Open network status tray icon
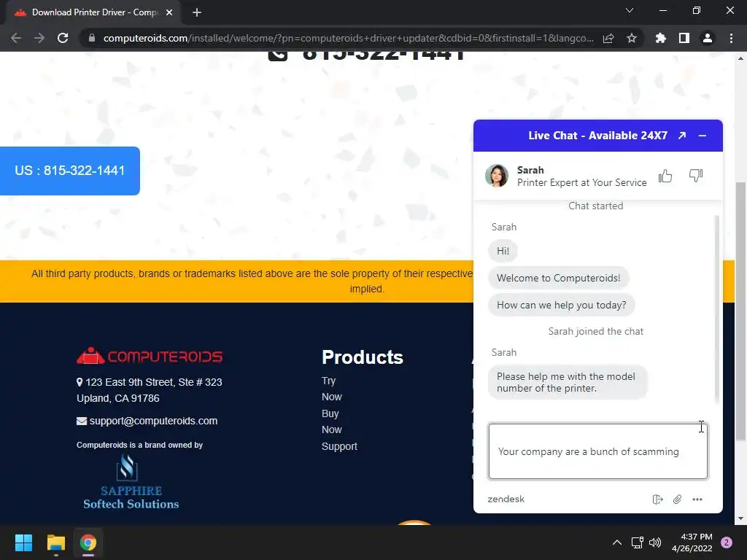 point(637,542)
